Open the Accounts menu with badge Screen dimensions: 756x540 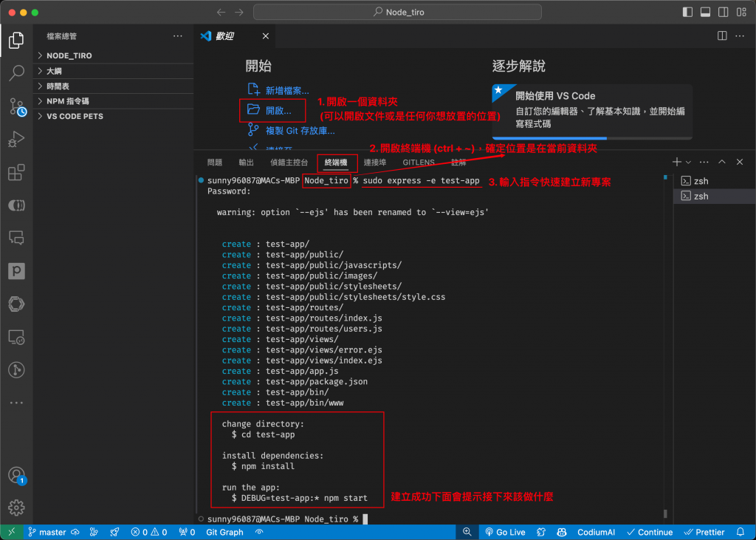(17, 476)
